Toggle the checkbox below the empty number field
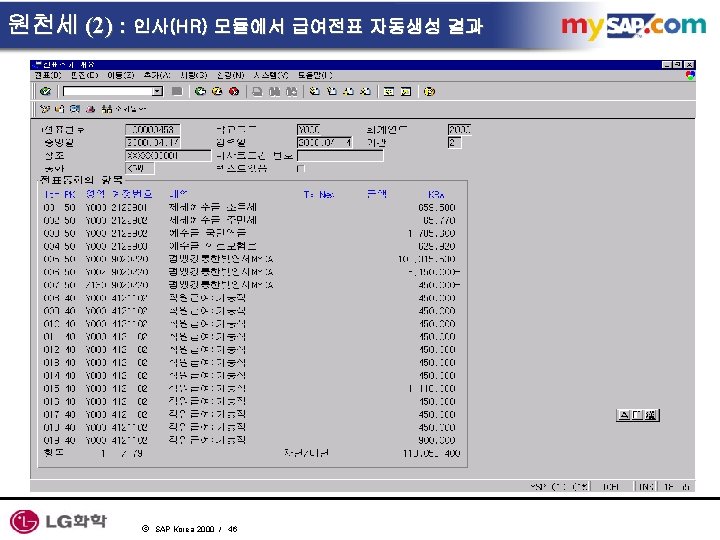The width and height of the screenshot is (720, 540). 301,169
